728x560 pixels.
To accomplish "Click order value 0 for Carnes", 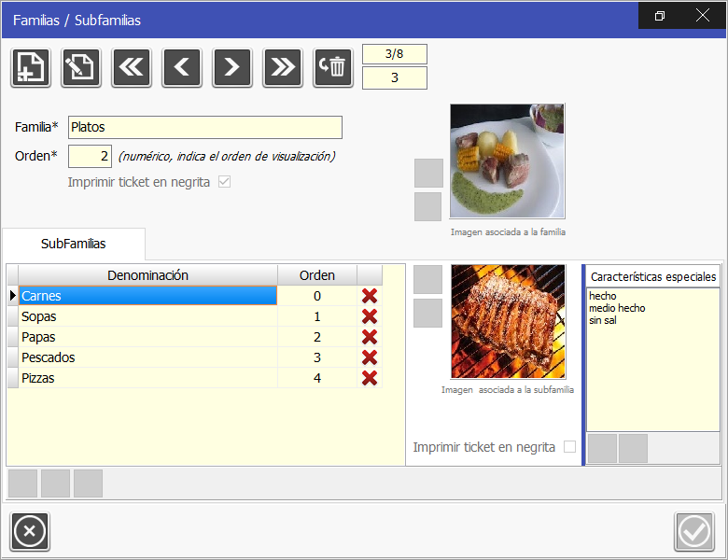I will 317,296.
